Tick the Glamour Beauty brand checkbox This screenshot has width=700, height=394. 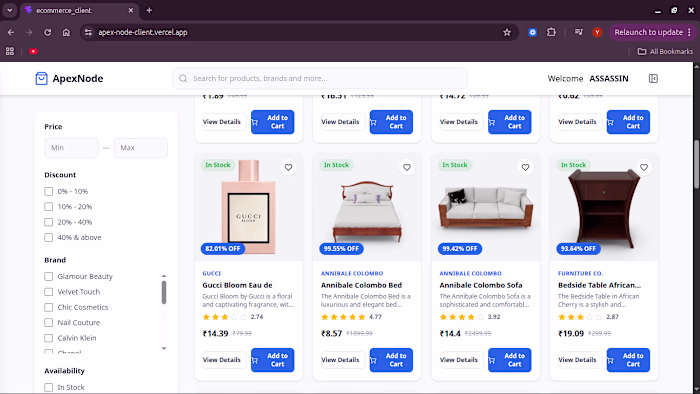click(49, 277)
